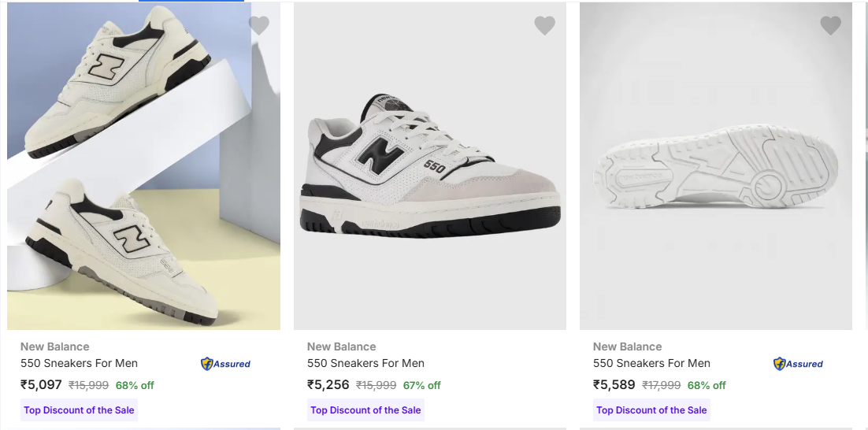868x430 pixels.
Task: Click New Balance brand above ₹5,097 price
Action: (55, 347)
